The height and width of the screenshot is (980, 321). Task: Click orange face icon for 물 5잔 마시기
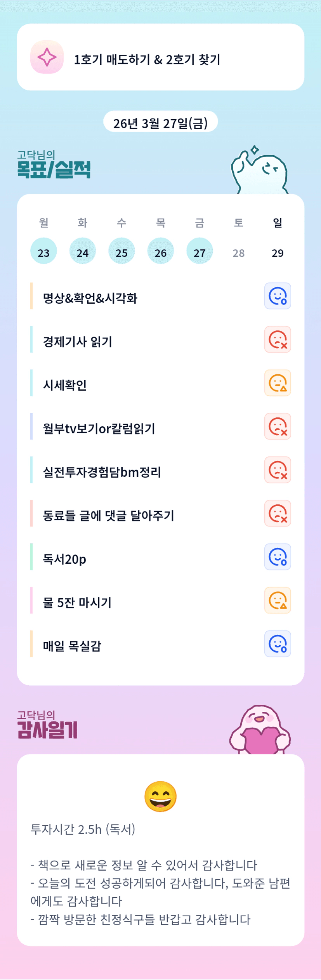(278, 601)
